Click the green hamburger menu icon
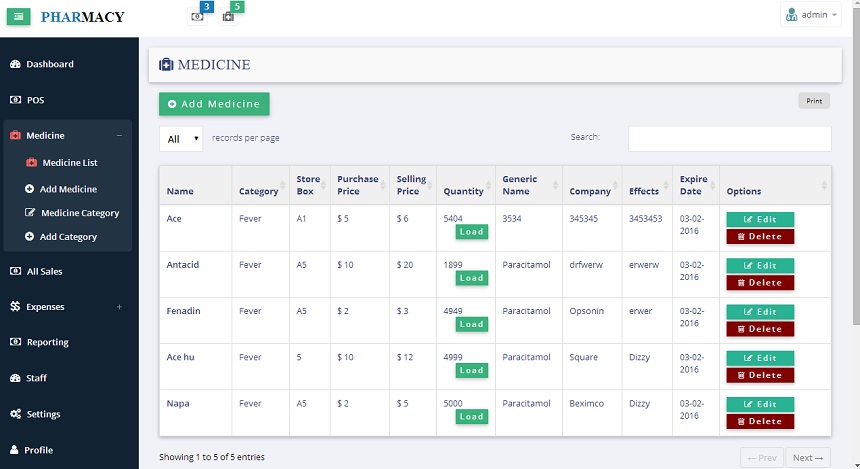 [18, 16]
